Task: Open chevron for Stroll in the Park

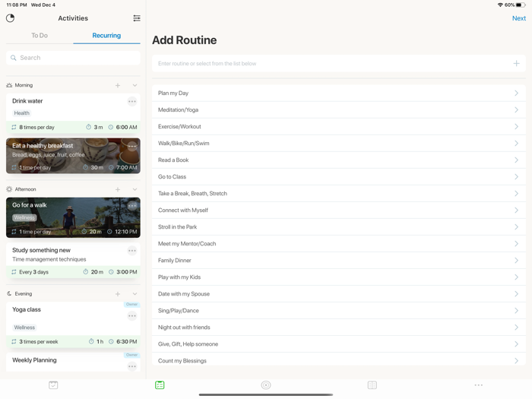Action: point(516,227)
